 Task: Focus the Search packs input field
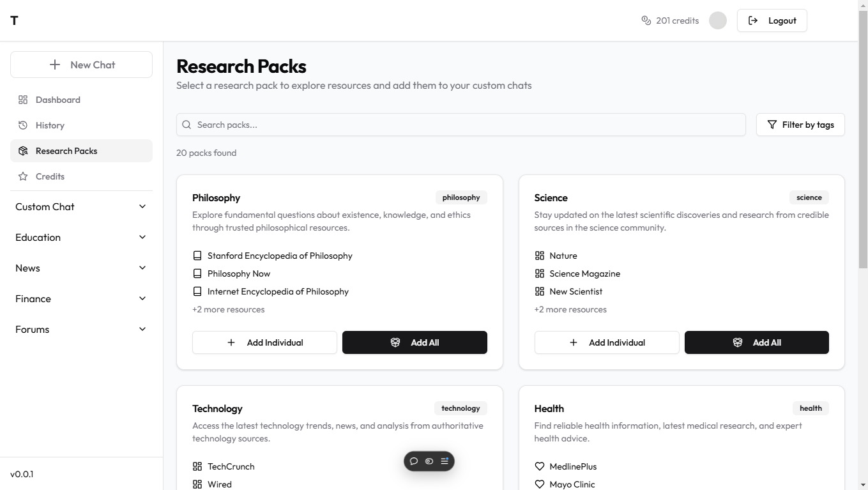461,125
